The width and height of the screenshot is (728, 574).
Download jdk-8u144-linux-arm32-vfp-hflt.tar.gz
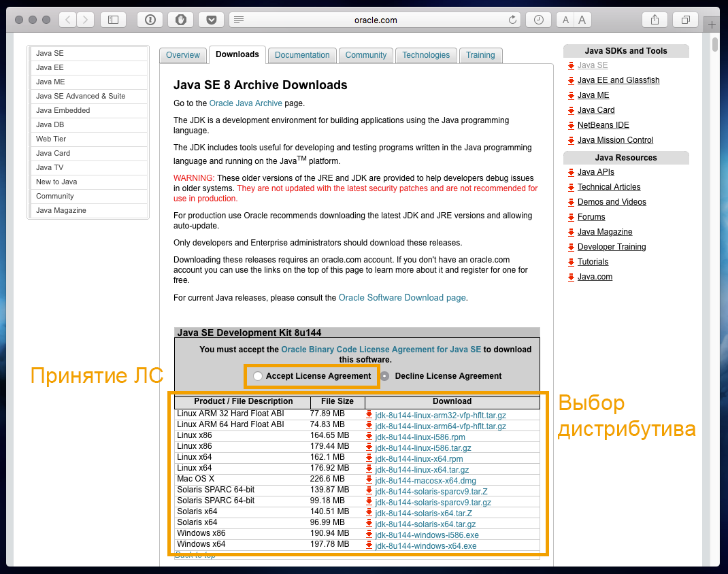click(441, 416)
